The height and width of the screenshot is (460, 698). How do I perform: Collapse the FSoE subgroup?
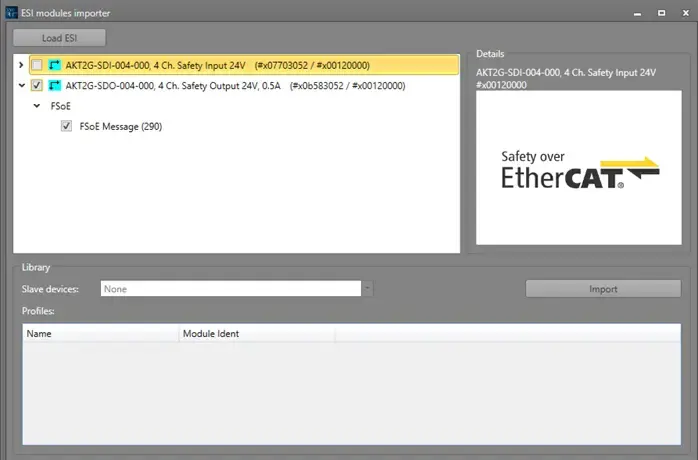point(37,106)
